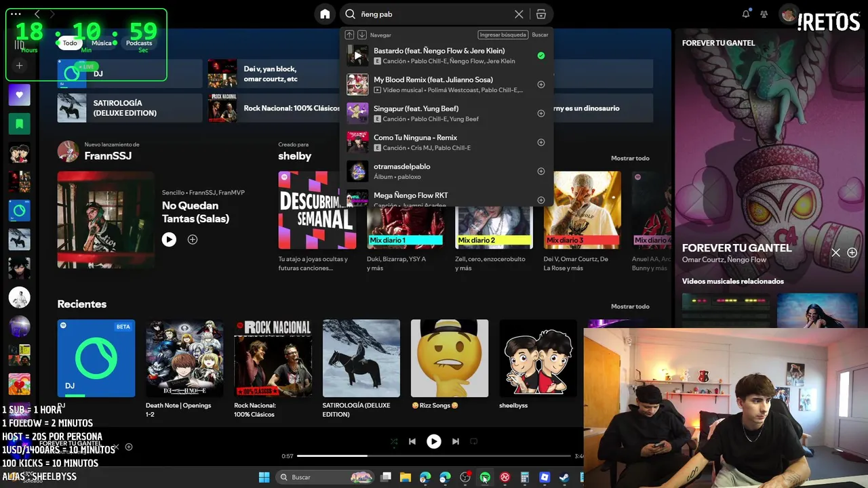
Task: Go forward with the right arrow
Action: (52, 14)
